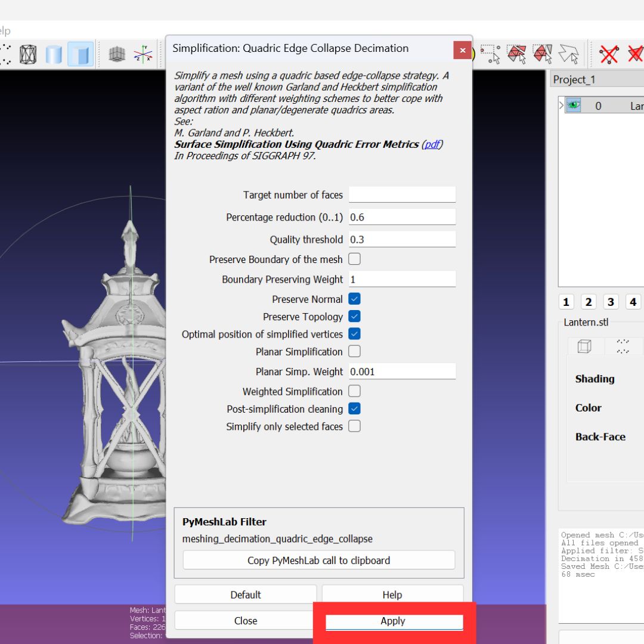
Task: Click the Quality threshold input field
Action: click(402, 239)
